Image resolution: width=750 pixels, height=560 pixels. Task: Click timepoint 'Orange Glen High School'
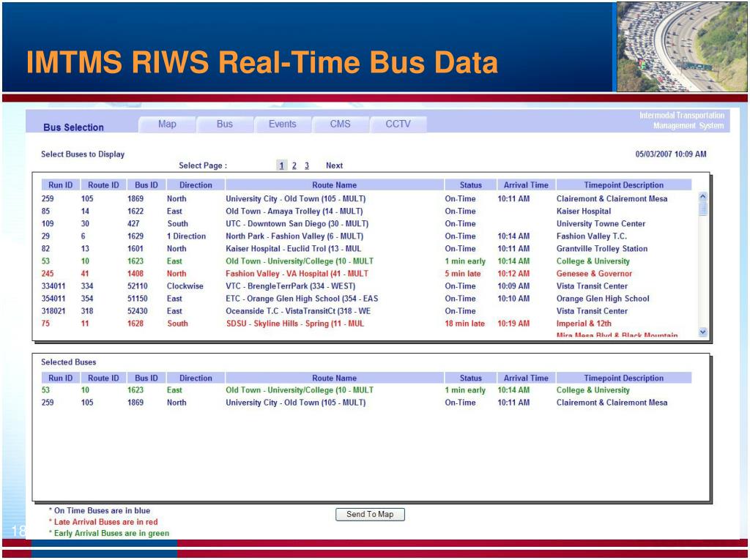click(603, 299)
